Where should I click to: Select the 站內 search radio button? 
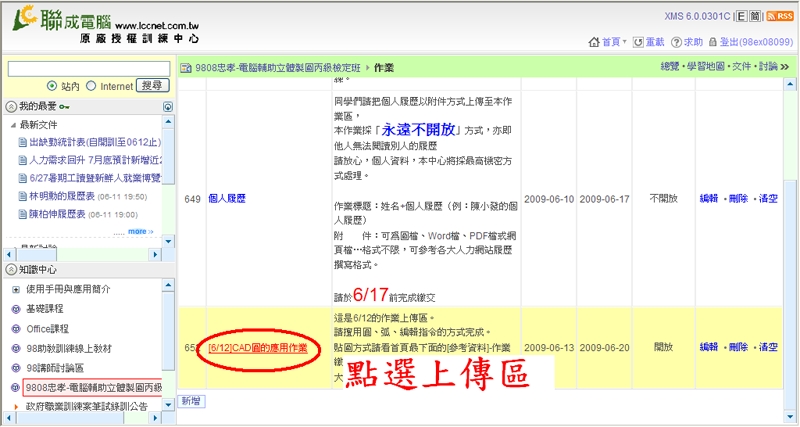pyautogui.click(x=52, y=86)
